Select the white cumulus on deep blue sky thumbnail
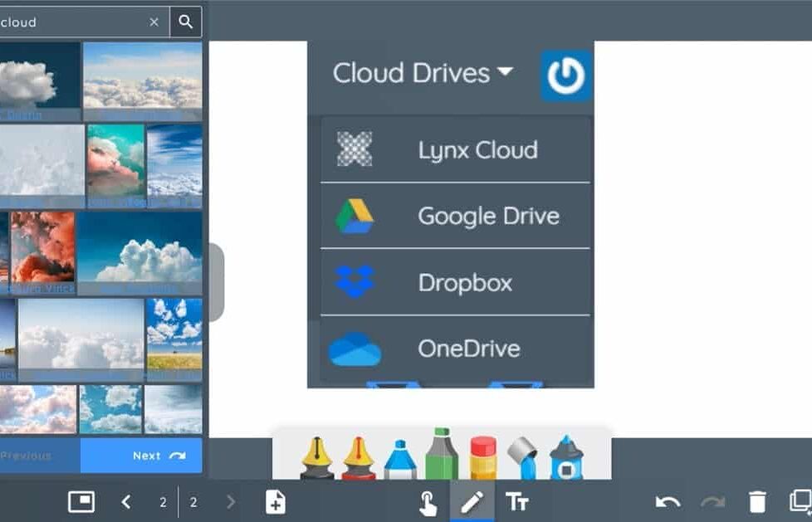This screenshot has height=522, width=812. [x=139, y=252]
